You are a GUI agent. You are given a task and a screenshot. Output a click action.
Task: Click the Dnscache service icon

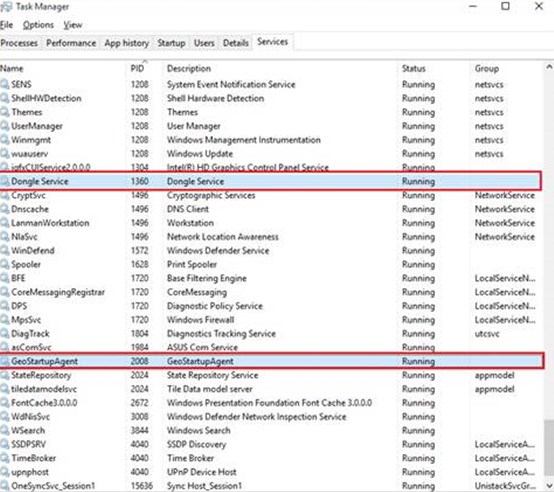[5, 209]
